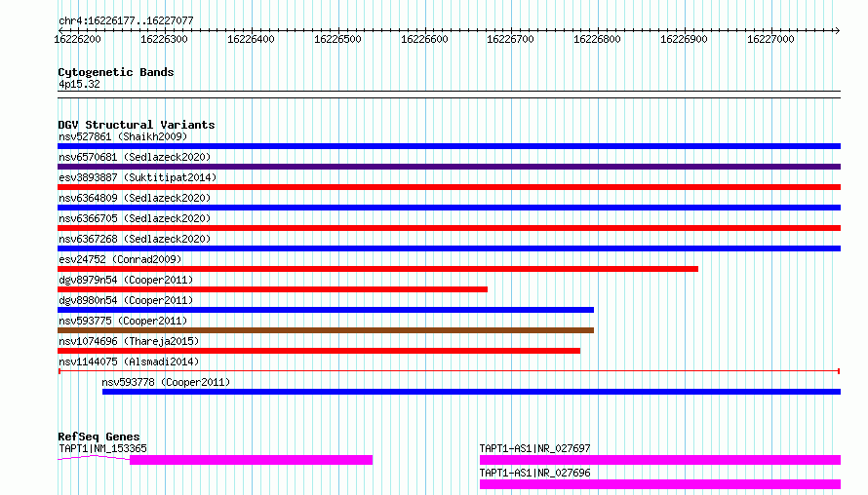Select the nsv6570681 (Sedlazeck2020) purple bar
Screen dimensions: 868x495
(x=449, y=167)
